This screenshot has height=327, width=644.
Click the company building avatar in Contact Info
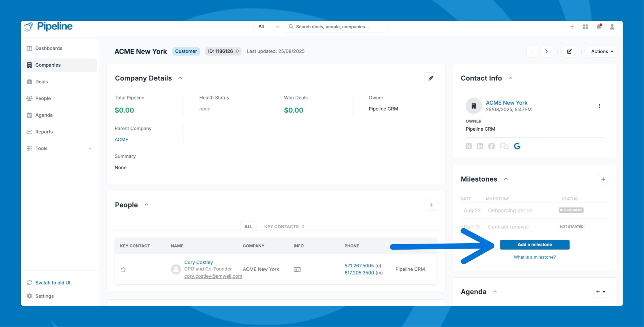click(x=474, y=106)
